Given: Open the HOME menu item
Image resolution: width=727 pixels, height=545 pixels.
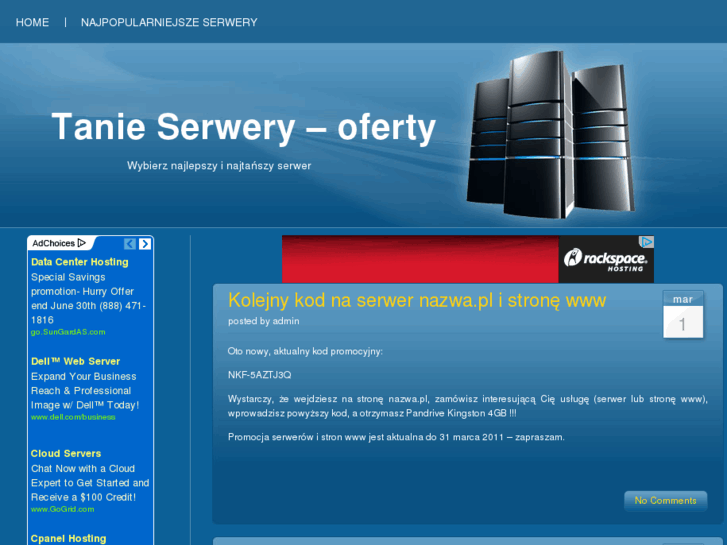Looking at the screenshot, I should (x=32, y=22).
